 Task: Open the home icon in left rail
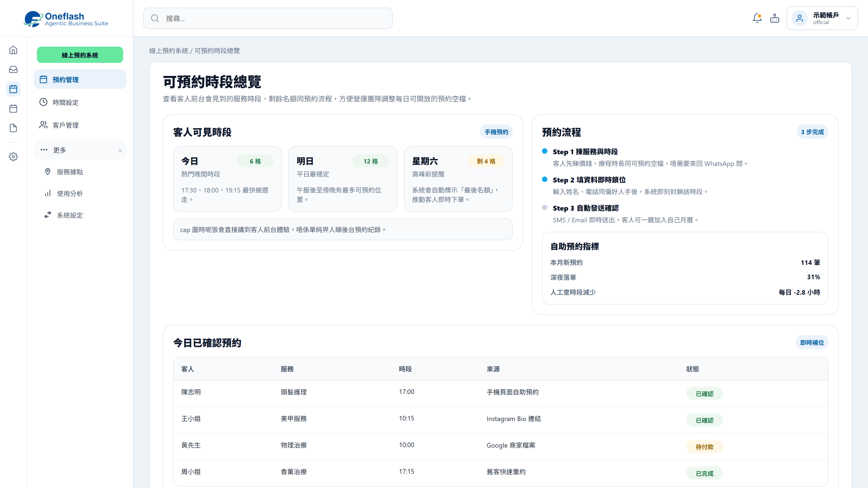coord(13,50)
